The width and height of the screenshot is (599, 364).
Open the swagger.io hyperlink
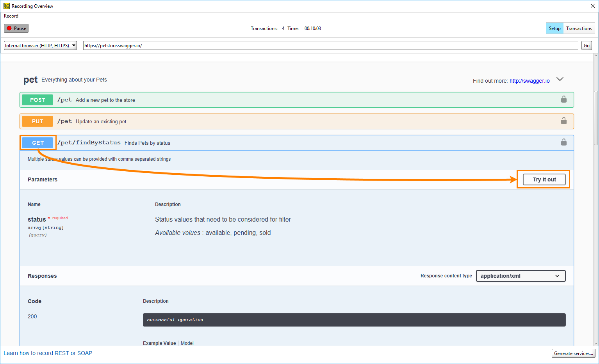529,81
